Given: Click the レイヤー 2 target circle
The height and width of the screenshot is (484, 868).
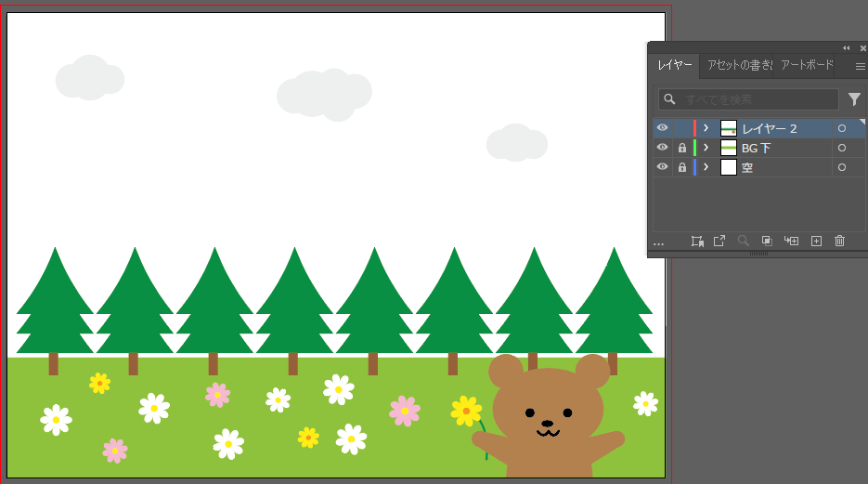Looking at the screenshot, I should tap(842, 128).
